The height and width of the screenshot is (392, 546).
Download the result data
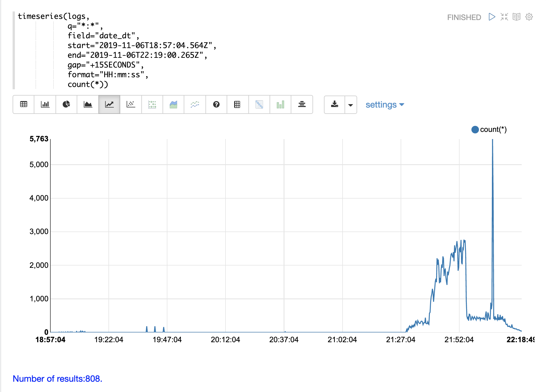pyautogui.click(x=335, y=104)
